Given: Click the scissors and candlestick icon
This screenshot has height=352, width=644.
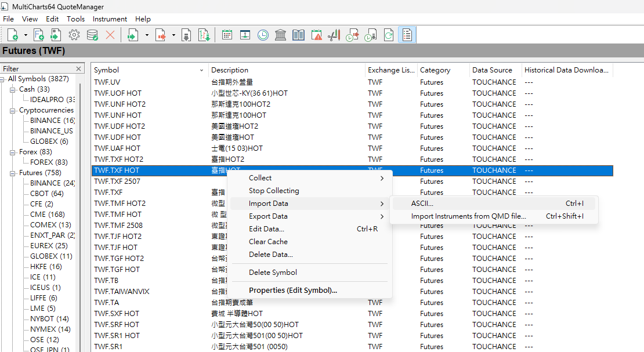Looking at the screenshot, I should pyautogui.click(x=334, y=35).
